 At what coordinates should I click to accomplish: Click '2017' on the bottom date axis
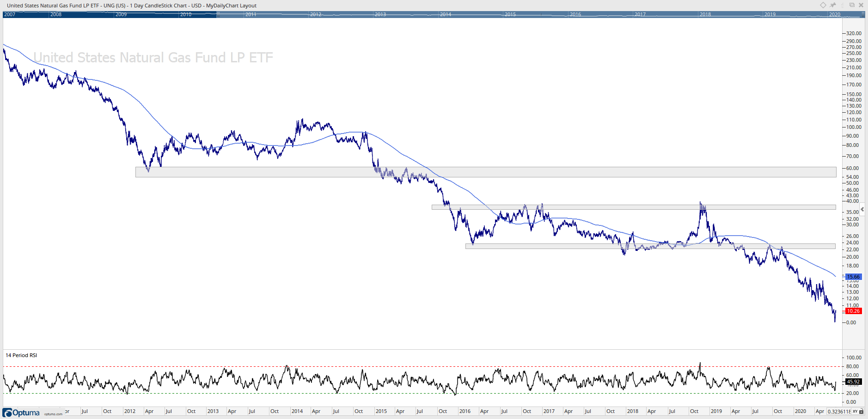click(549, 411)
